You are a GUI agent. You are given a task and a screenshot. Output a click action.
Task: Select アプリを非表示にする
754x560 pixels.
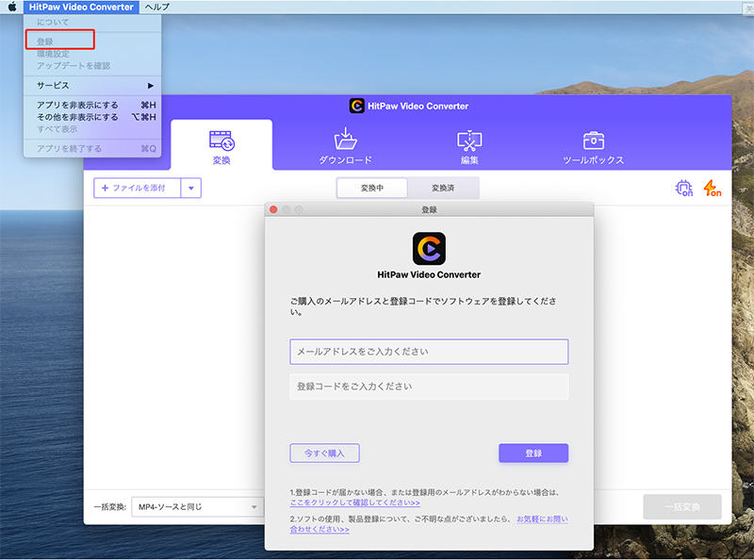coord(92,105)
